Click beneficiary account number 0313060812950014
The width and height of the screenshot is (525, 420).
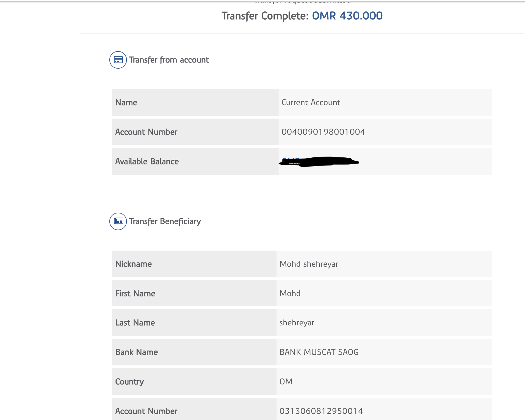click(321, 411)
